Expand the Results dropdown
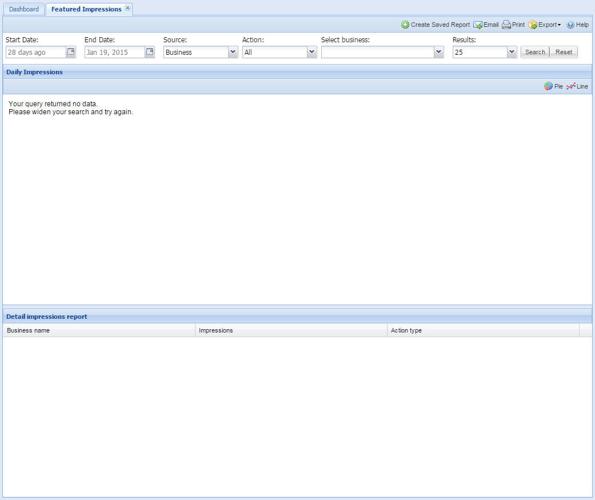595x500 pixels. tap(512, 52)
